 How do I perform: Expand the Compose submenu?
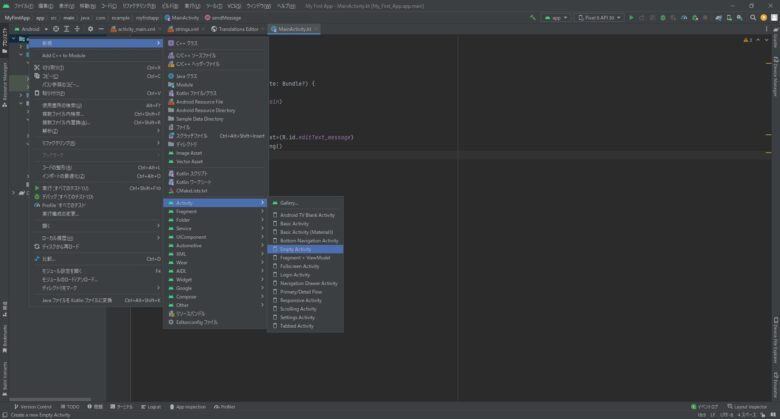click(215, 297)
